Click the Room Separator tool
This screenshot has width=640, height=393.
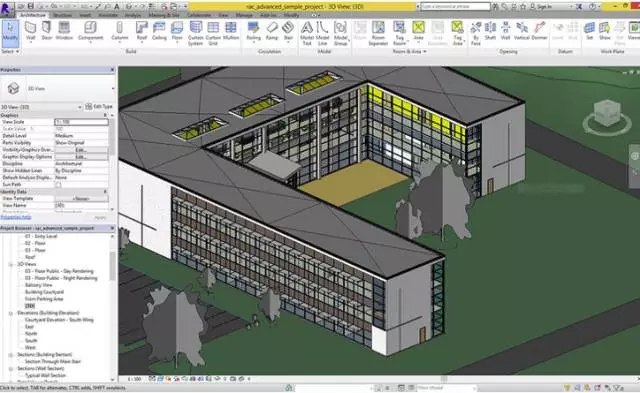(378, 33)
